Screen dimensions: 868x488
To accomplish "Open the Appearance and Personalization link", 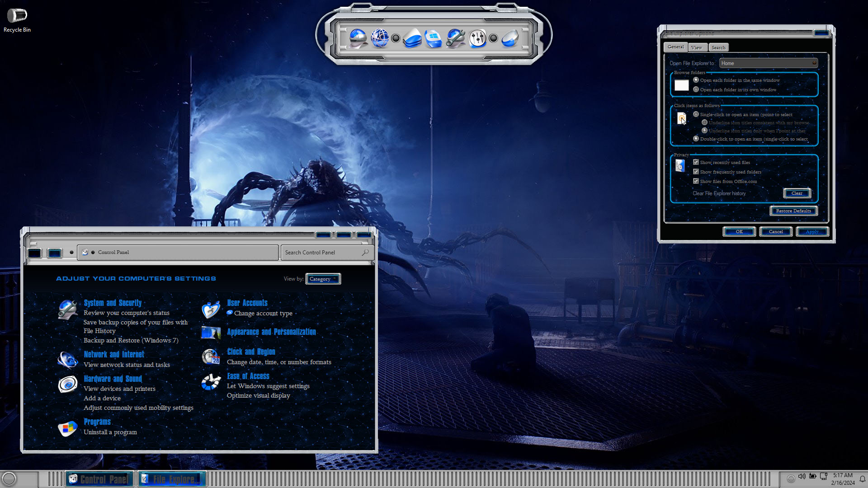I will [271, 332].
